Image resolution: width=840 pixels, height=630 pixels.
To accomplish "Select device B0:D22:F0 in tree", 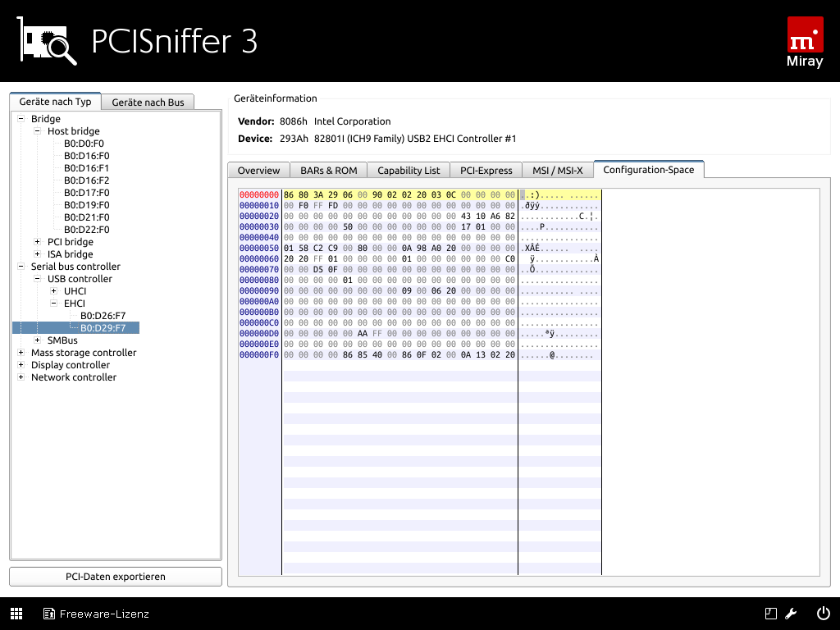I will (x=87, y=230).
